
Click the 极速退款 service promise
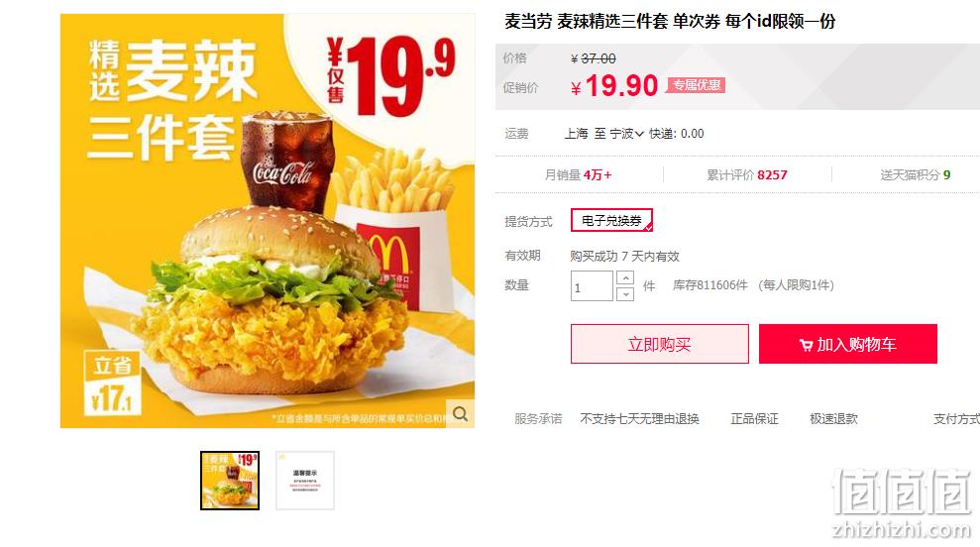(833, 419)
